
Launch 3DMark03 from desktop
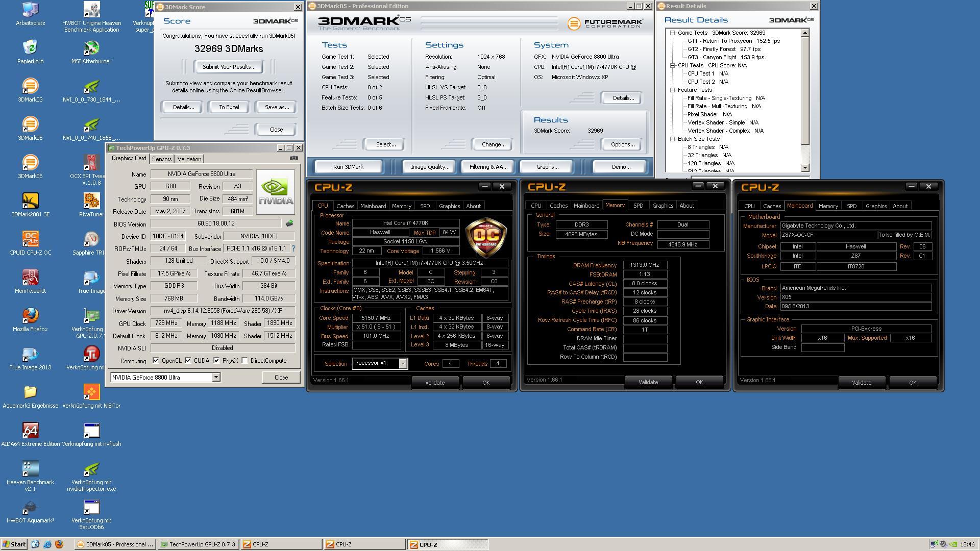pyautogui.click(x=30, y=90)
